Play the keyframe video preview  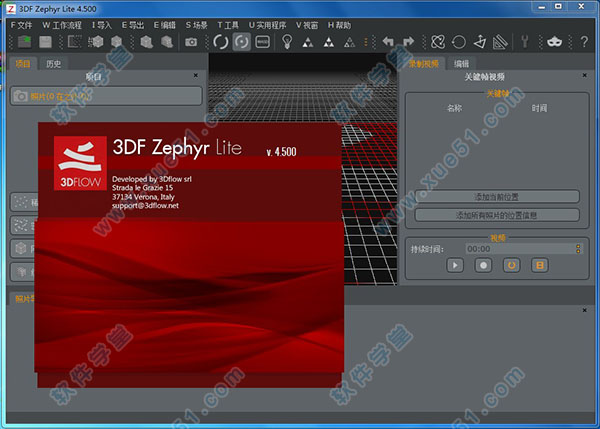tap(455, 265)
